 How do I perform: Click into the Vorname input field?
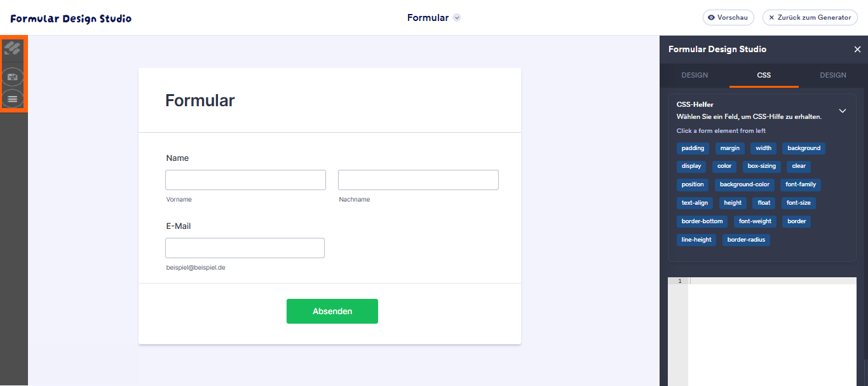(x=245, y=180)
